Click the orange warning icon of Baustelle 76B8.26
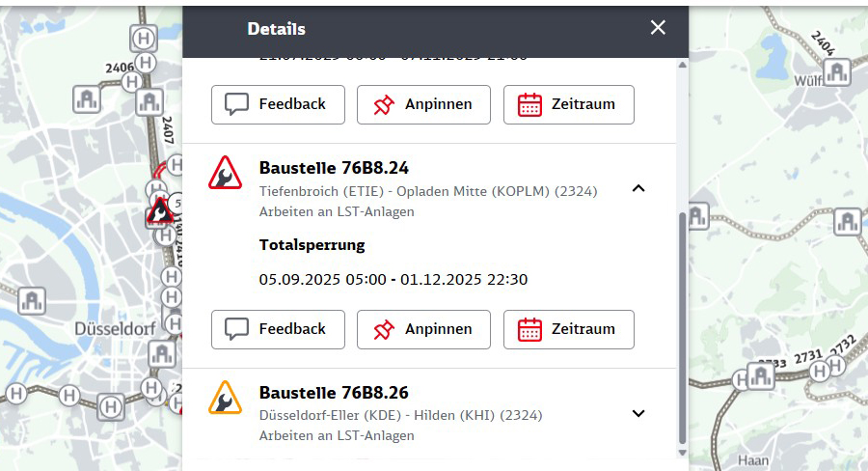Viewport: 868px width, 471px height. click(225, 398)
